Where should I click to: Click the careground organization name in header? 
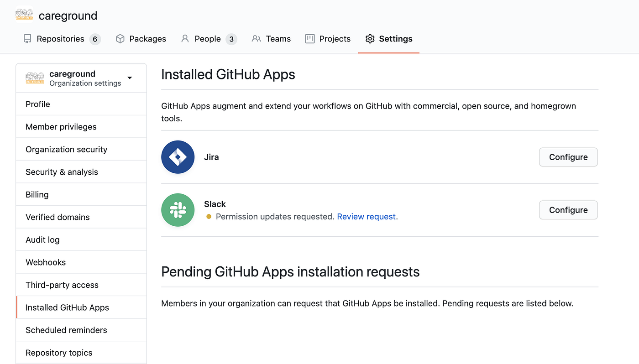pyautogui.click(x=68, y=16)
